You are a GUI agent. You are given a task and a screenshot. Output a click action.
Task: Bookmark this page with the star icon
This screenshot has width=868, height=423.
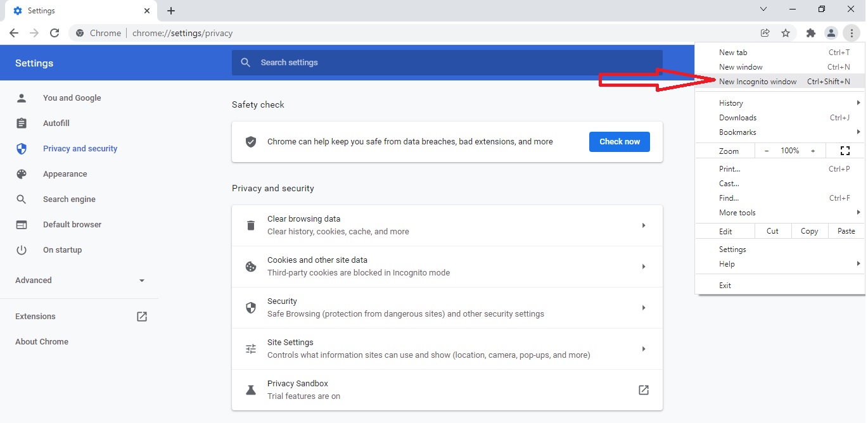786,33
